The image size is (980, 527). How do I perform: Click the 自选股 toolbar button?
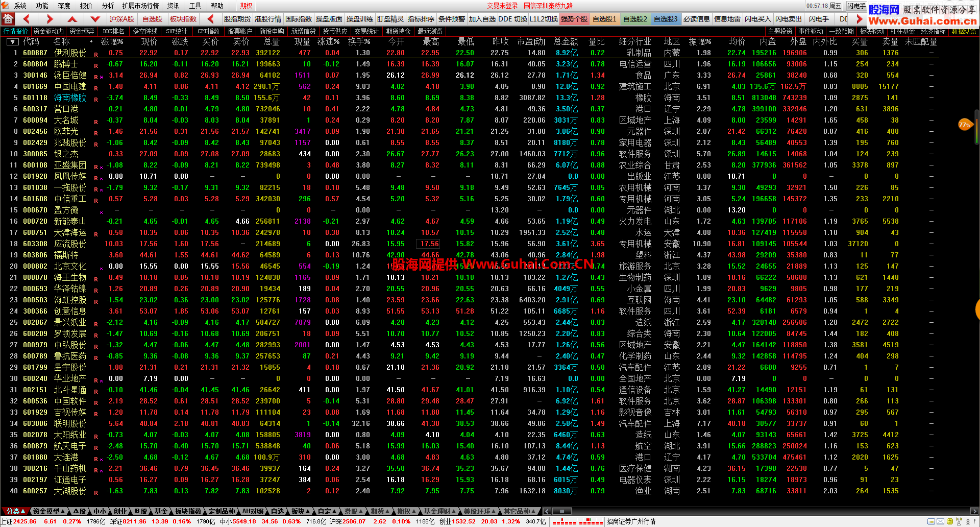[152, 19]
